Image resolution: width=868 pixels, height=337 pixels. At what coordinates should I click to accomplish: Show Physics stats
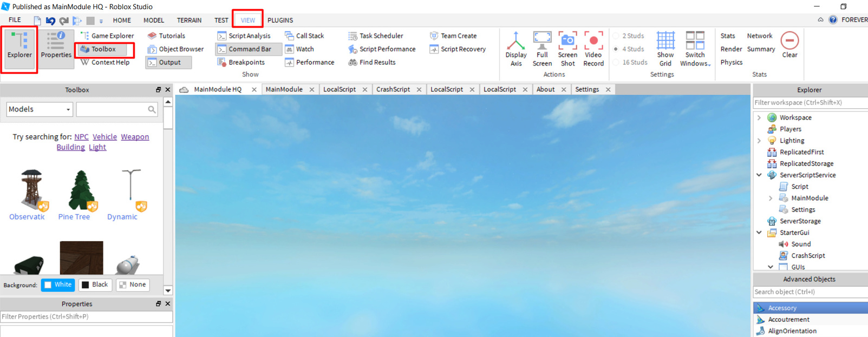click(x=732, y=62)
